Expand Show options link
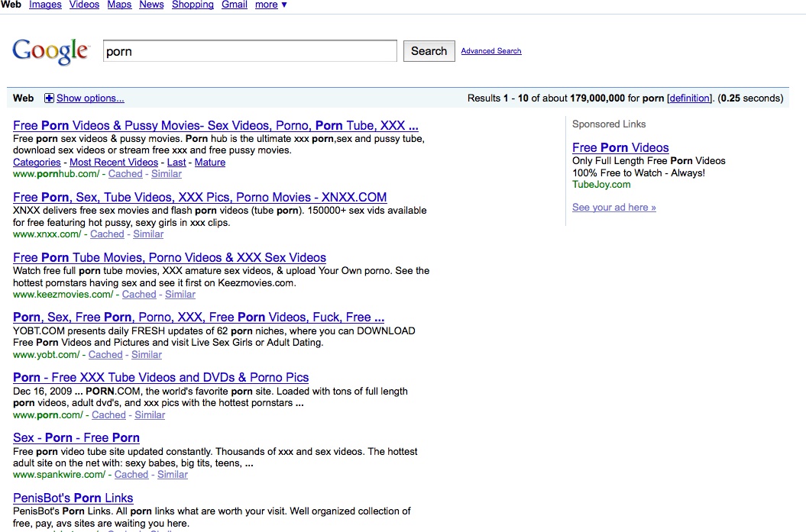Image resolution: width=806 pixels, height=532 pixels. click(x=90, y=98)
